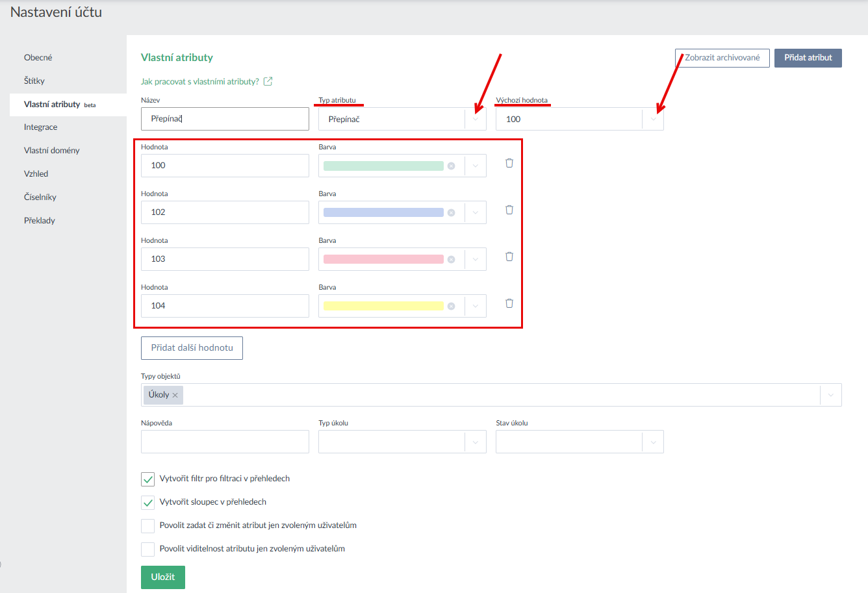Screen dimensions: 868x593
Task: Delete the value 104 row via trash icon
Action: pos(509,303)
